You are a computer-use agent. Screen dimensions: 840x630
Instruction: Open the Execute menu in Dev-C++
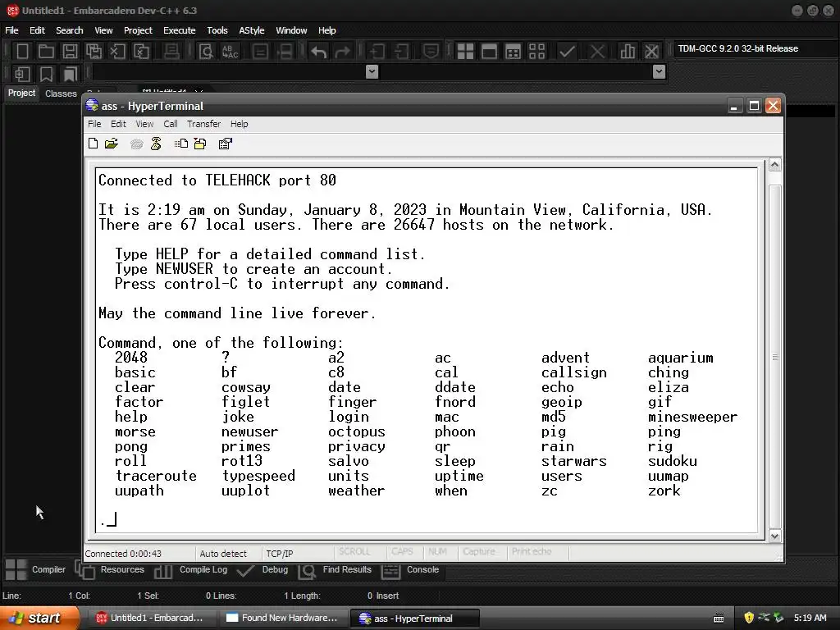tap(180, 30)
